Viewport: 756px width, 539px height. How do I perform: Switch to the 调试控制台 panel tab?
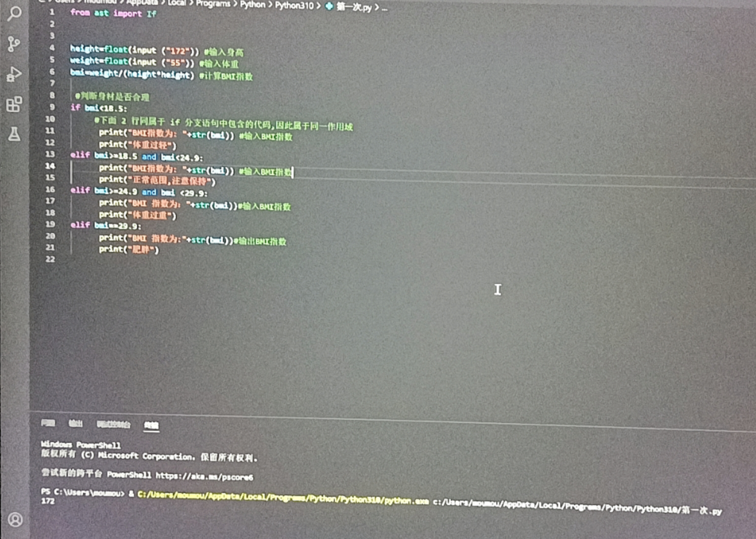[113, 425]
